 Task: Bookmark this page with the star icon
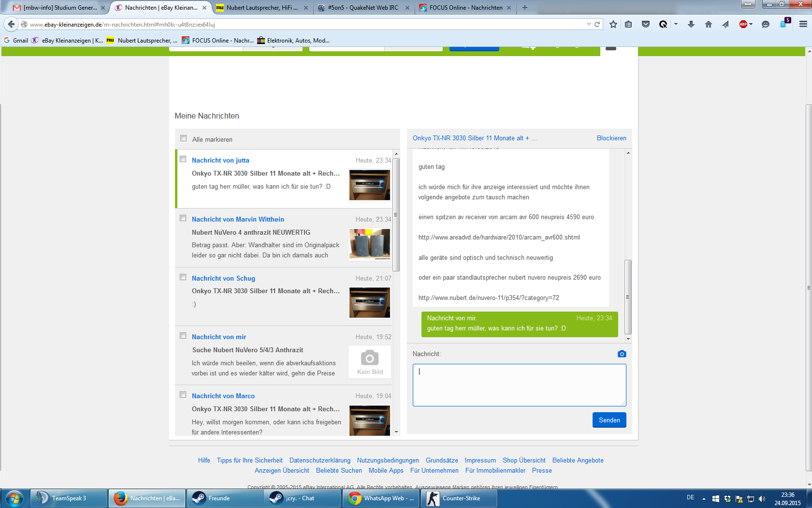pyautogui.click(x=613, y=24)
